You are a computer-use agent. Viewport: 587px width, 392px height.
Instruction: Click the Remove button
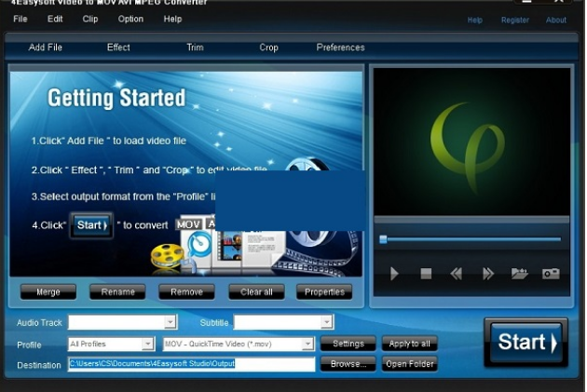(186, 292)
